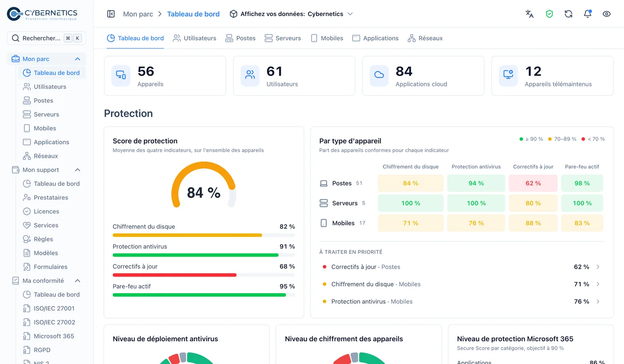Click the search field Rechercher
This screenshot has height=364, width=624.
point(46,38)
